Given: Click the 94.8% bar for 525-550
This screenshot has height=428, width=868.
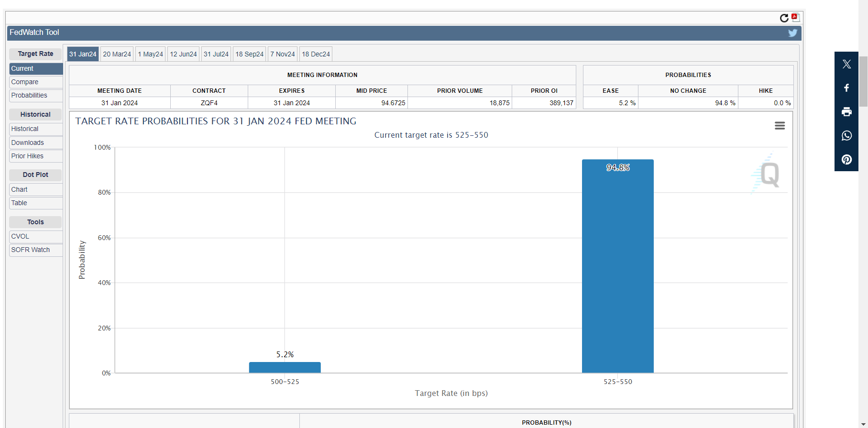Looking at the screenshot, I should point(617,268).
